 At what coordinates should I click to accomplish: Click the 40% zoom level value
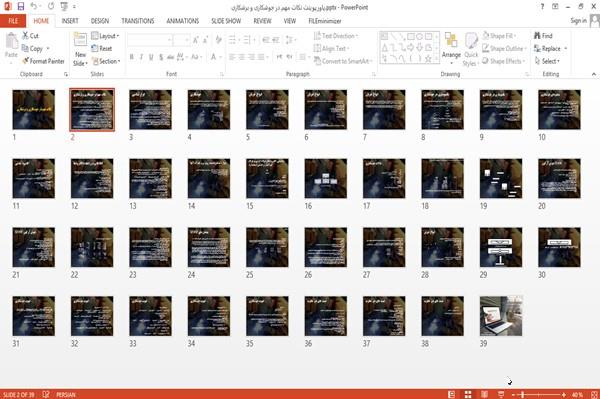pyautogui.click(x=578, y=394)
